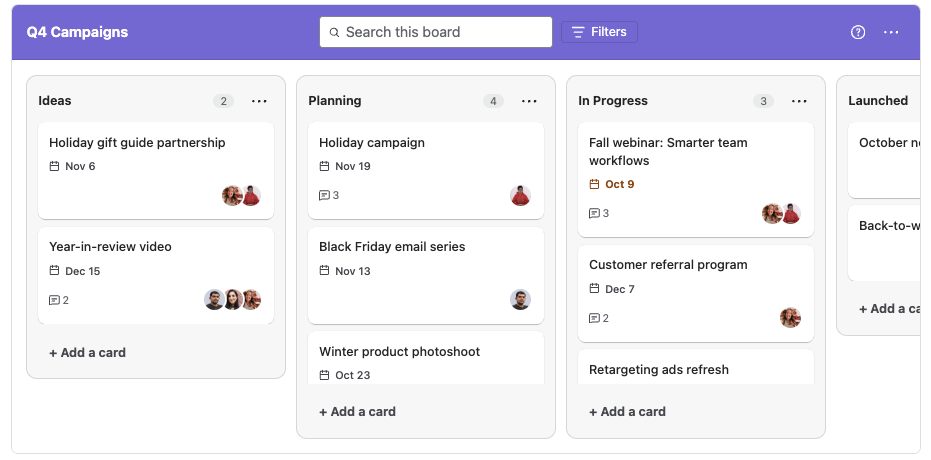Add a card to Ideas list

coord(87,353)
